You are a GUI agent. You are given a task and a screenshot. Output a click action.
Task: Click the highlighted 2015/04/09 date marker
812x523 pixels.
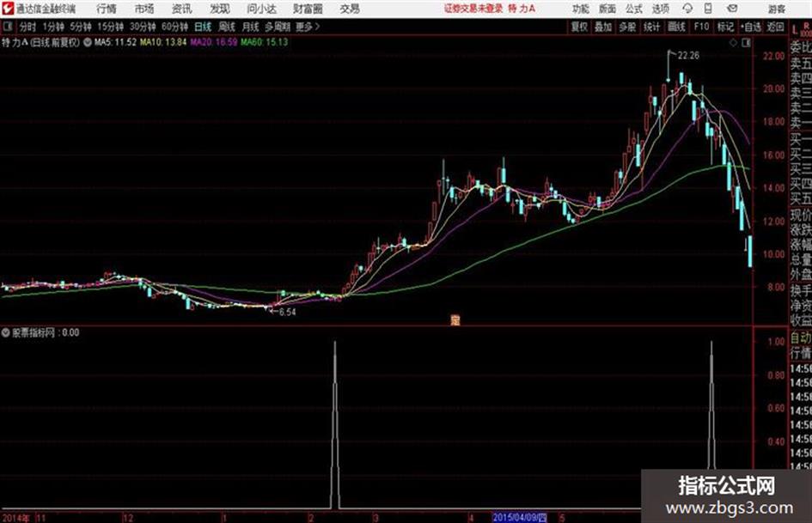(x=519, y=517)
